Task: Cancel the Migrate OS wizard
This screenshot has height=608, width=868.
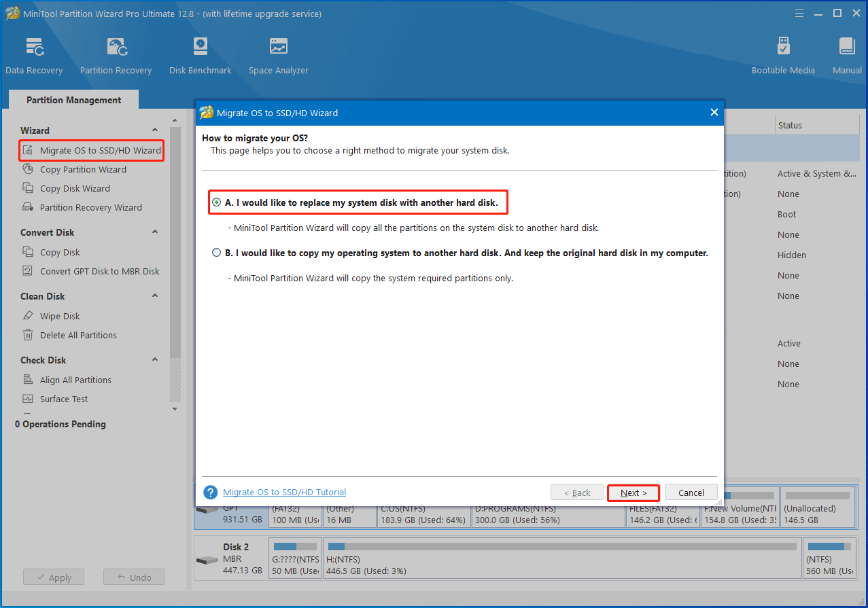Action: click(x=691, y=493)
